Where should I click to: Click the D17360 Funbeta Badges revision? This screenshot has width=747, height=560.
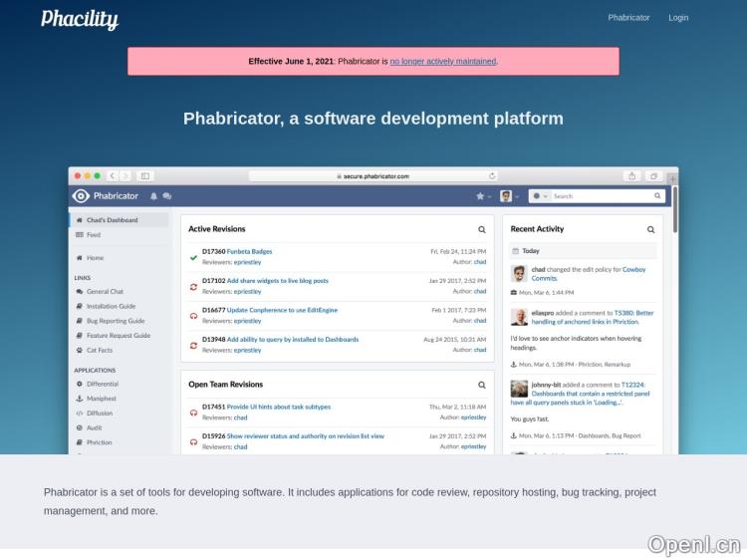pyautogui.click(x=249, y=251)
